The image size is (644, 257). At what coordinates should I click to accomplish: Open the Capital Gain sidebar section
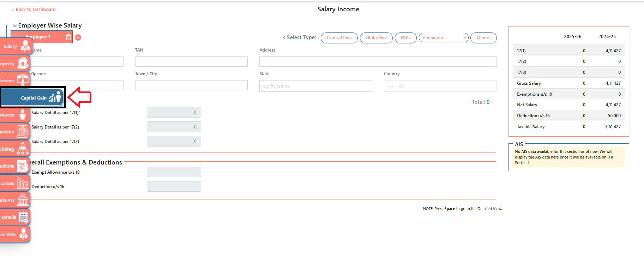[x=32, y=98]
